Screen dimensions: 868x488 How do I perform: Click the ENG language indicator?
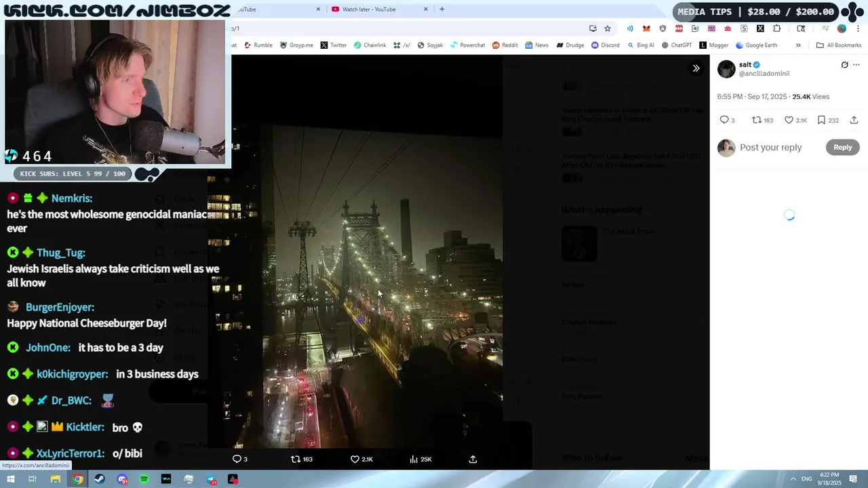coord(807,479)
